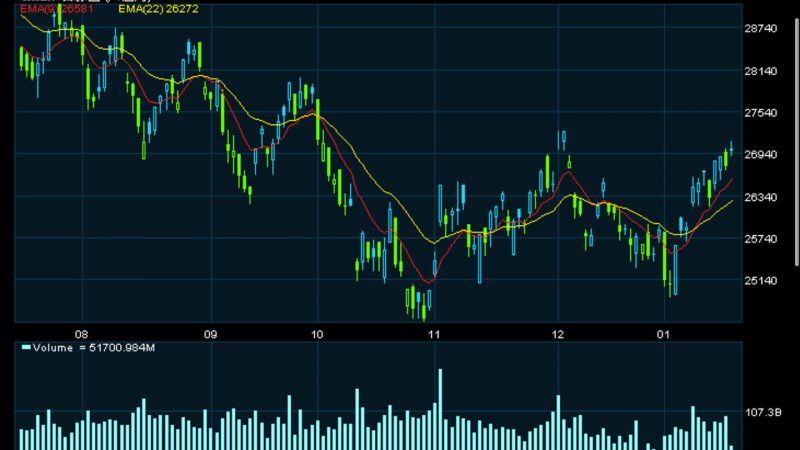Select the 12 month axis label

[556, 334]
